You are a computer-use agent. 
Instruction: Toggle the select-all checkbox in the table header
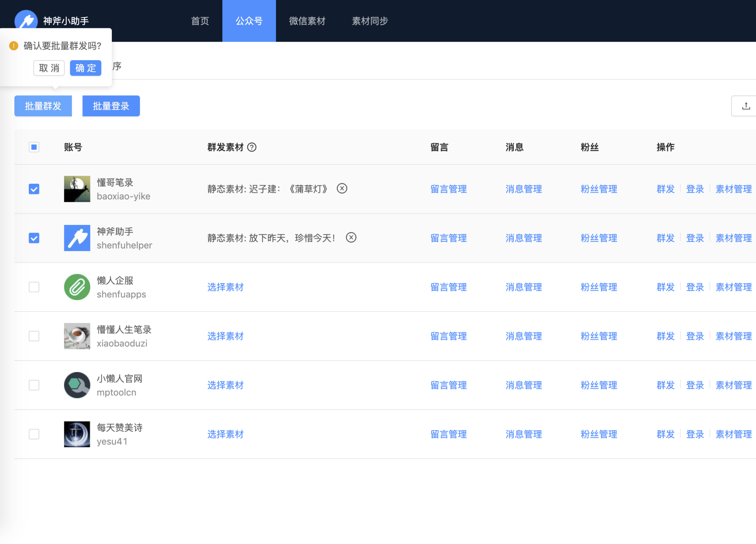tap(34, 147)
